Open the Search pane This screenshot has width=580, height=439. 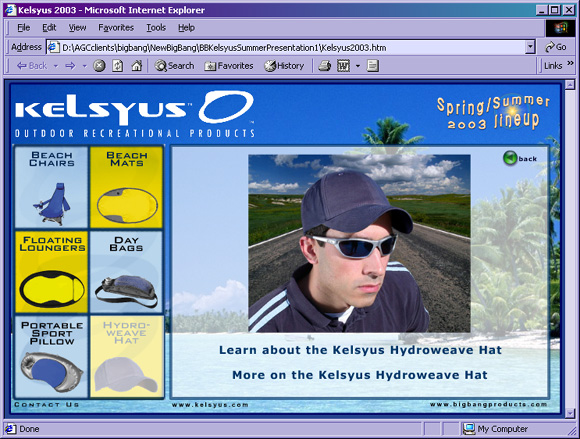pos(175,66)
